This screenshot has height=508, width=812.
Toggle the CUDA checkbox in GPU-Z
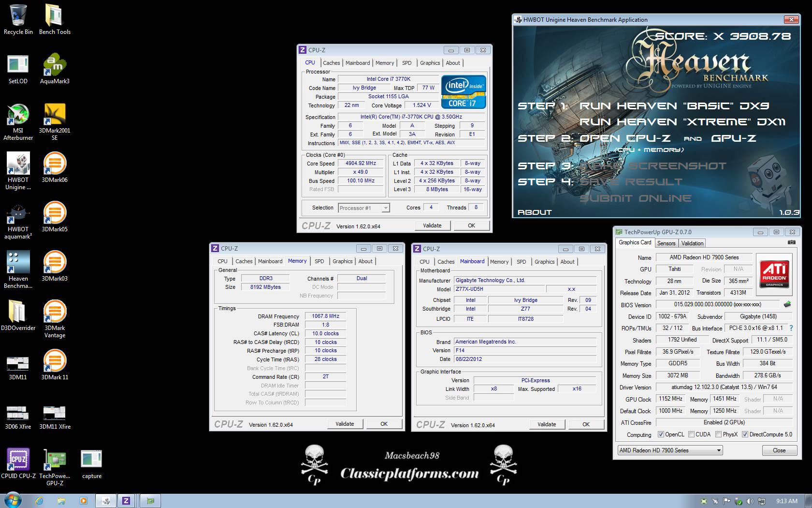pyautogui.click(x=691, y=434)
